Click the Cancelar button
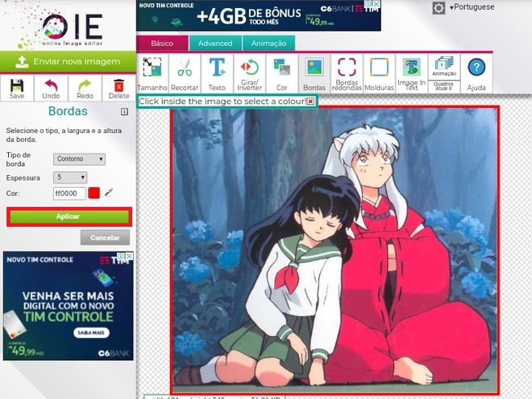 105,238
